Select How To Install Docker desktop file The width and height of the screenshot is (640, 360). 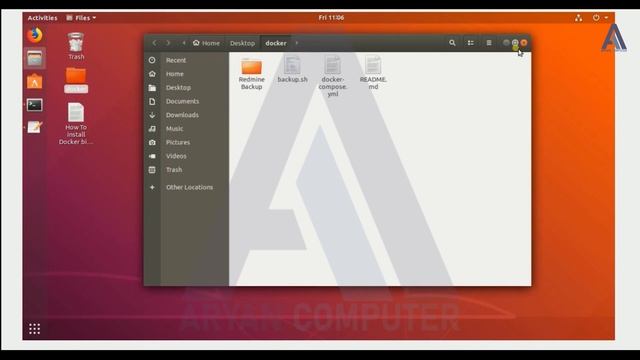click(76, 124)
